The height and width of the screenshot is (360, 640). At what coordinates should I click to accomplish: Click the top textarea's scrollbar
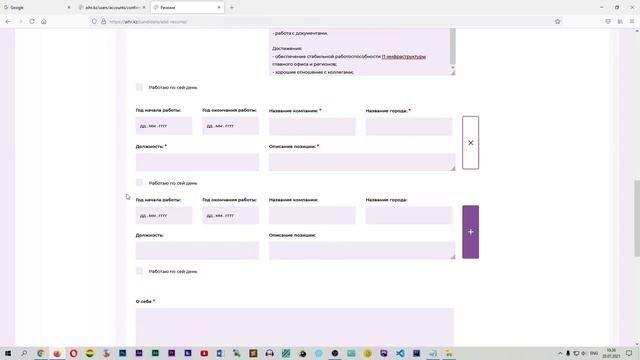[453, 46]
